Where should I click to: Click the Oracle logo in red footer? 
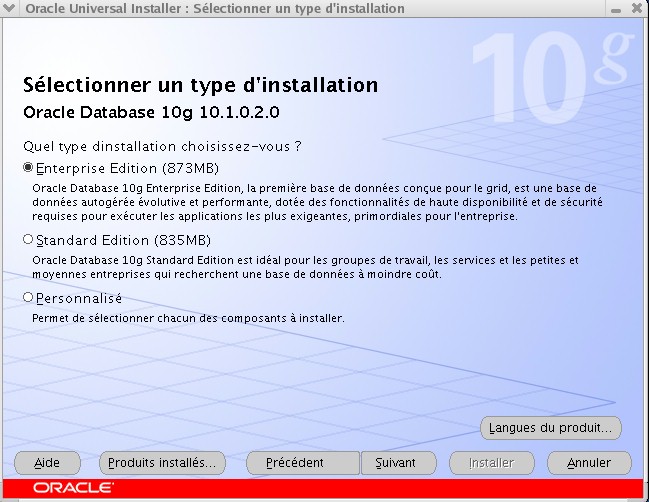tap(73, 488)
